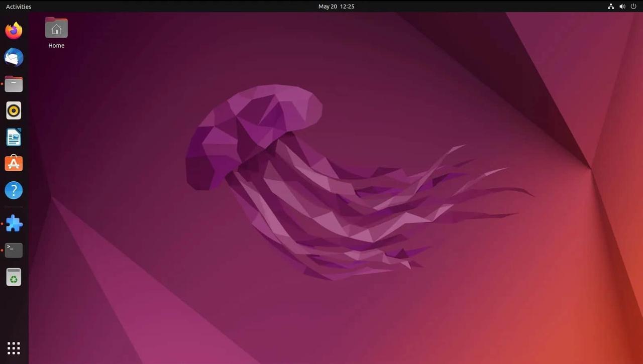Viewport: 643px width, 364px height.
Task: Select the Home folder desktop icon
Action: [56, 28]
